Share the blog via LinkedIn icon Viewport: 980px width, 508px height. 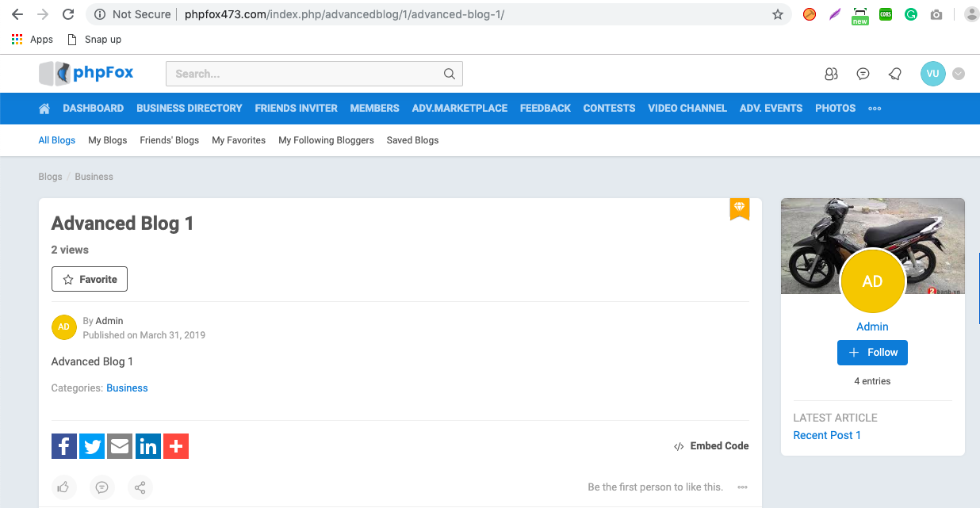(147, 446)
